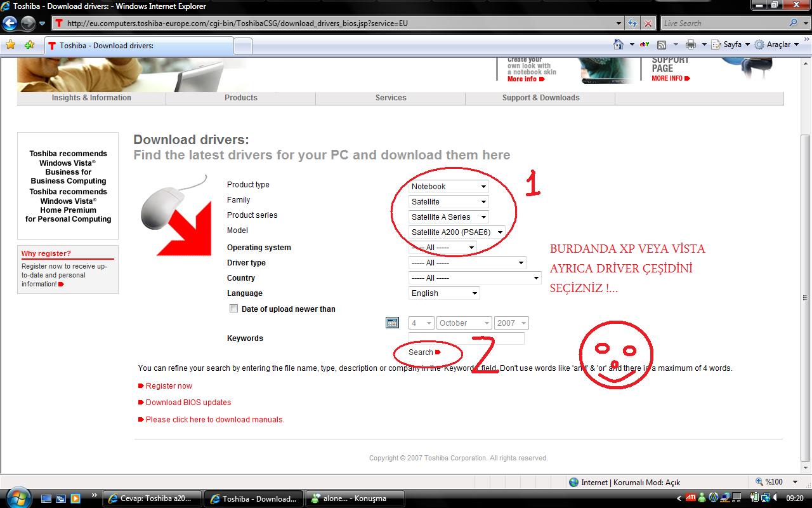Open the year 2007 dropdown

(x=511, y=323)
